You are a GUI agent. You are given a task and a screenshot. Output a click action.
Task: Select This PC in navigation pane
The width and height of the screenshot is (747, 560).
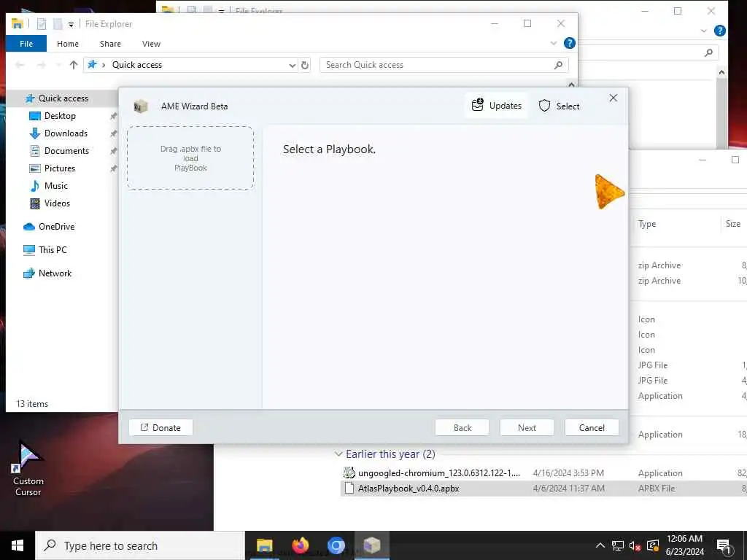53,250
